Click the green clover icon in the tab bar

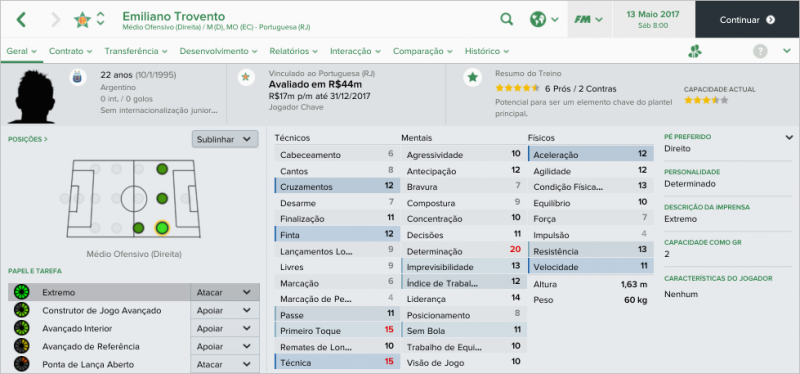694,51
